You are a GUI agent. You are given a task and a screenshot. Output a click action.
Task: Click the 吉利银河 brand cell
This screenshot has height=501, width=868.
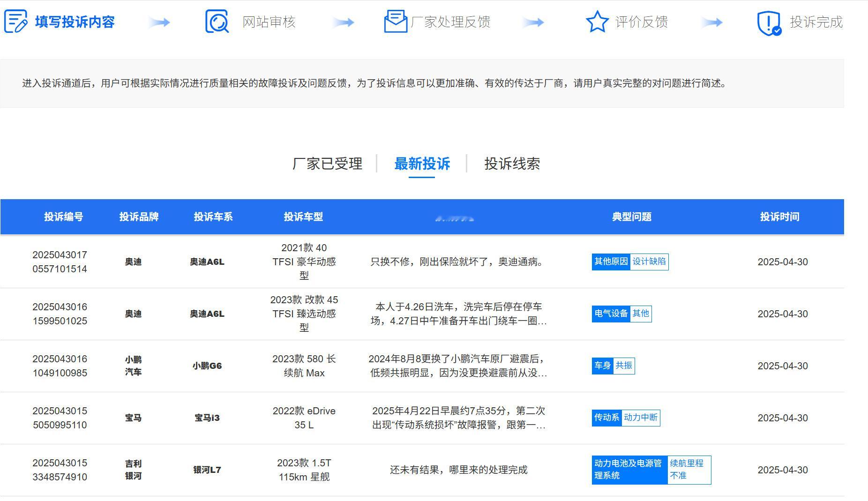pyautogui.click(x=134, y=470)
